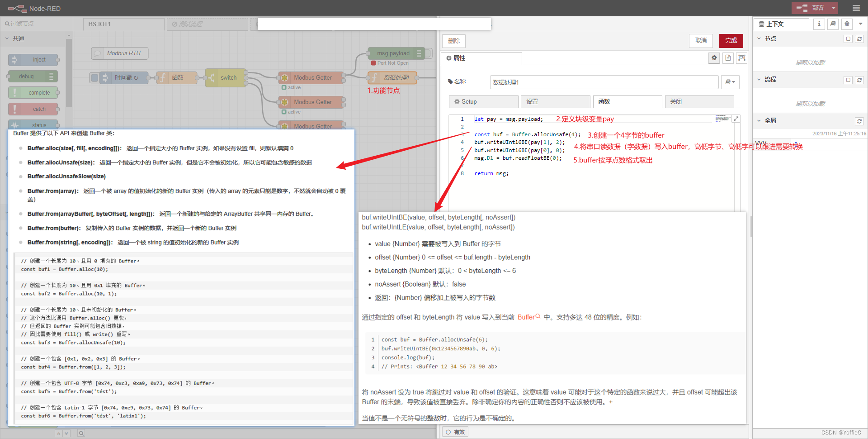868x439 pixels.
Task: Open the name field icon dropdown
Action: click(730, 82)
